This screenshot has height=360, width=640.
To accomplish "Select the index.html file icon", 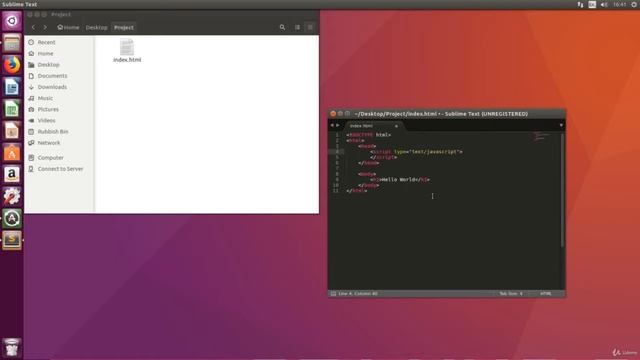I will (x=127, y=47).
